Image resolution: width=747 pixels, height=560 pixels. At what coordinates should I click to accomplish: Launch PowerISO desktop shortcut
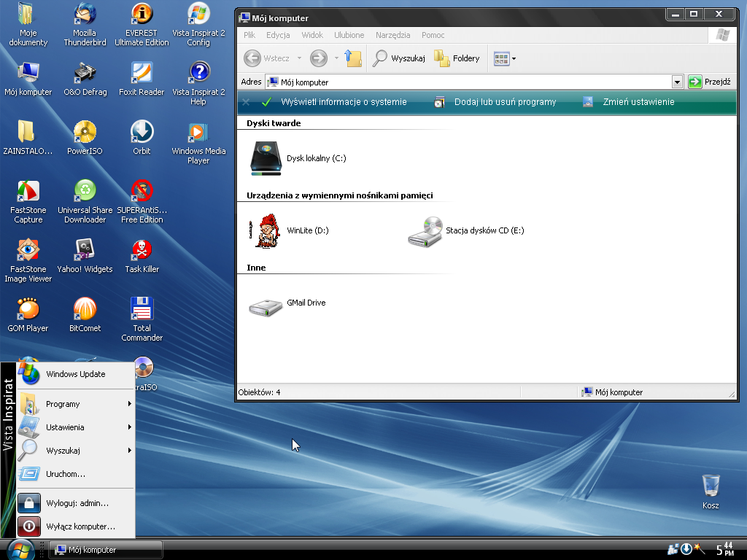click(x=85, y=138)
